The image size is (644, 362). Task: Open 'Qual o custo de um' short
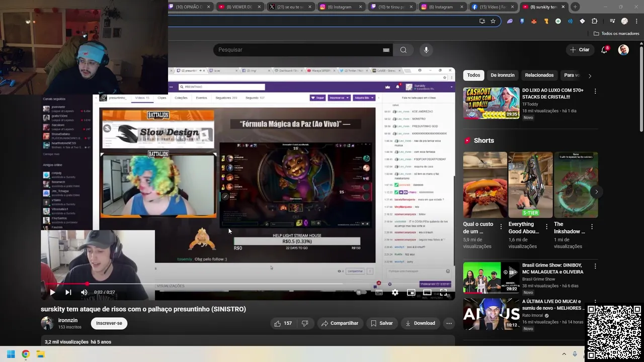pyautogui.click(x=485, y=185)
